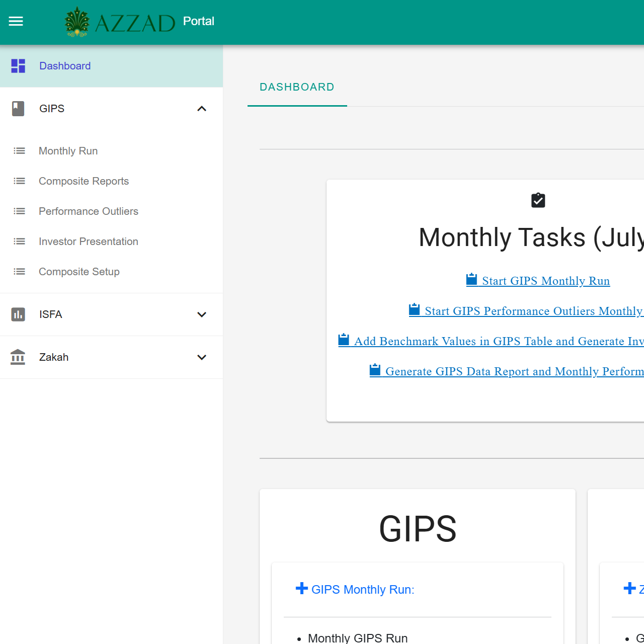Screen dimensions: 644x644
Task: Click Add Benchmark Values in GIPS Table link
Action: (x=499, y=341)
